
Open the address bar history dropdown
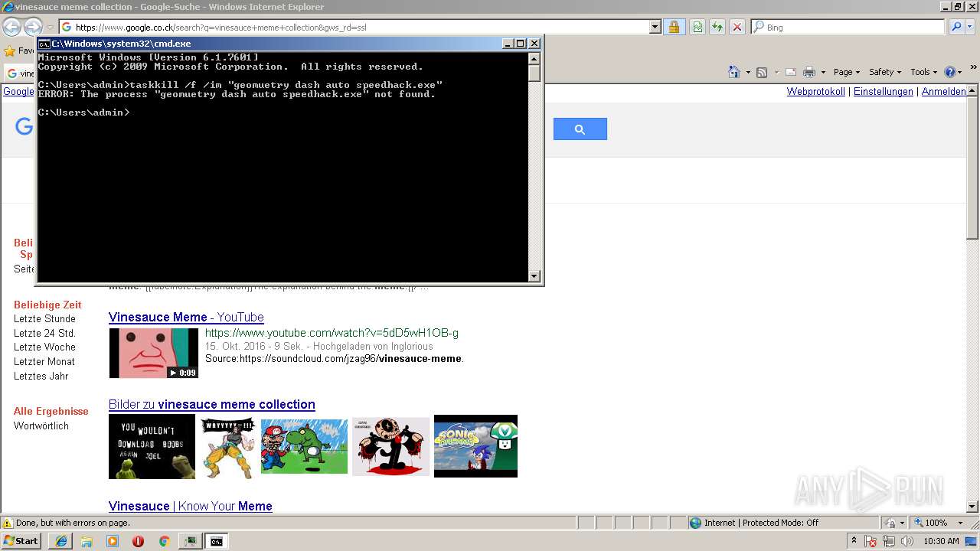[655, 27]
